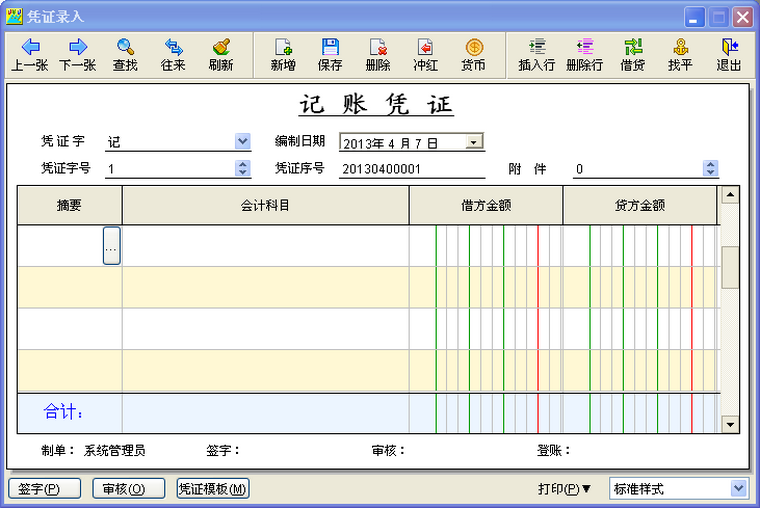Go to next voucher (下一张)
The image size is (760, 508).
click(x=78, y=55)
